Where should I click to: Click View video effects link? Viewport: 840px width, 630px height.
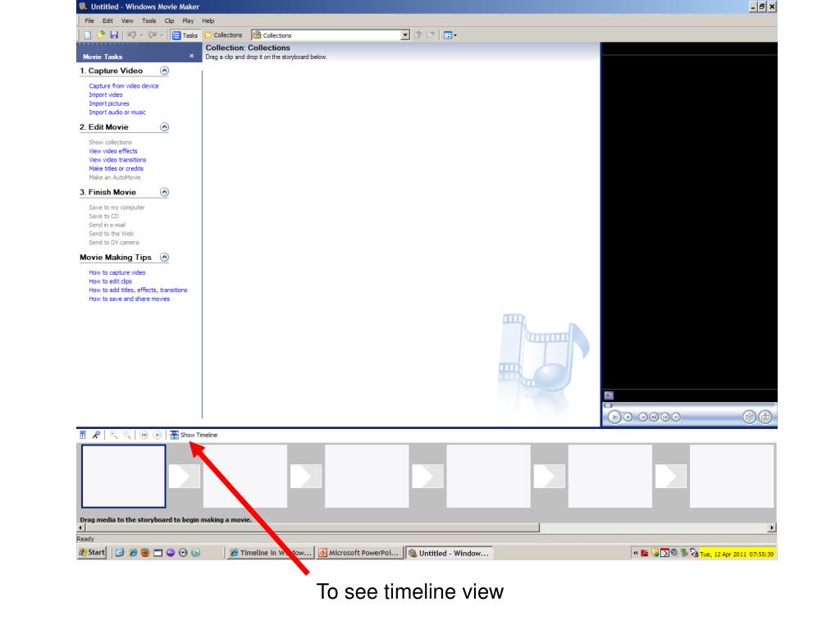[x=113, y=151]
